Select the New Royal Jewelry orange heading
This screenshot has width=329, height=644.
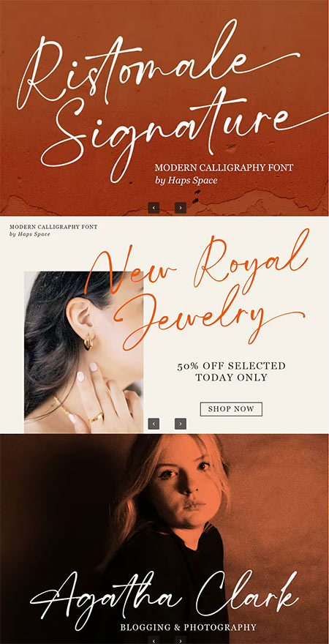197,290
